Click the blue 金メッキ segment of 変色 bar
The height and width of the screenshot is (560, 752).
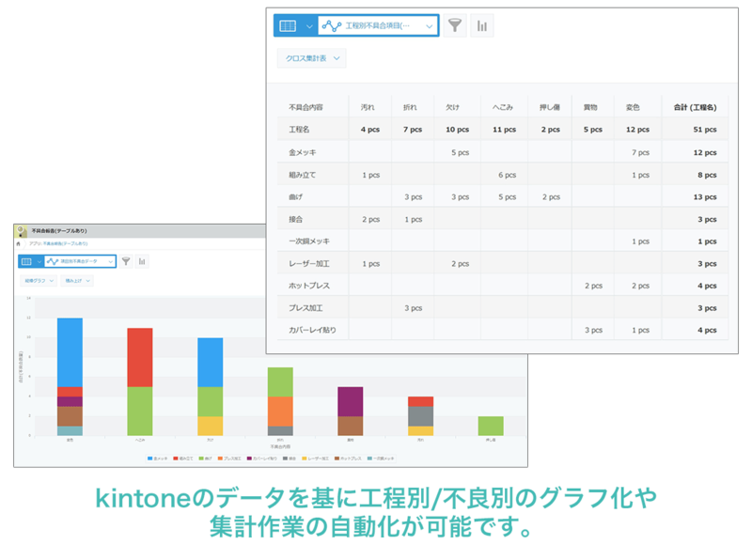click(x=70, y=352)
